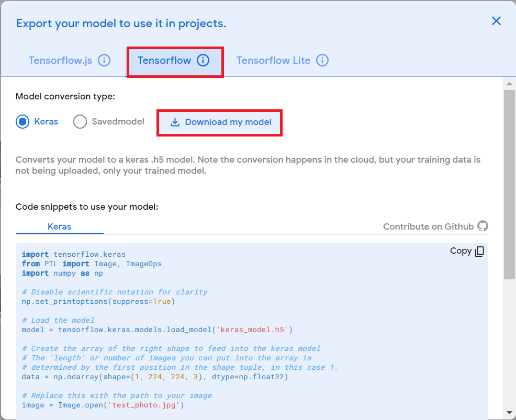Select the Savedmodel radio button

80,122
